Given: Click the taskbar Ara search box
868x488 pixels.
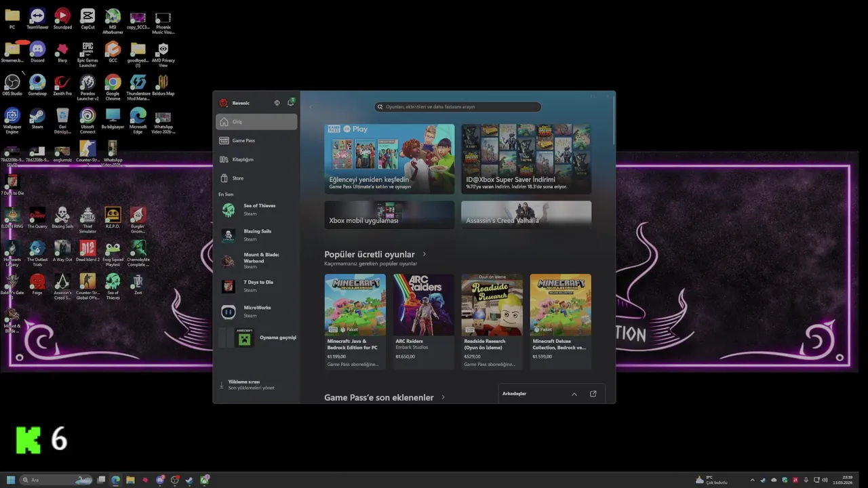Looking at the screenshot, I should (x=57, y=480).
